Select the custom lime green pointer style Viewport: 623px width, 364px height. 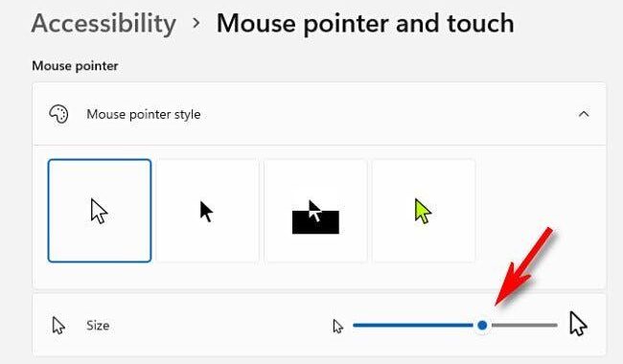tap(424, 211)
